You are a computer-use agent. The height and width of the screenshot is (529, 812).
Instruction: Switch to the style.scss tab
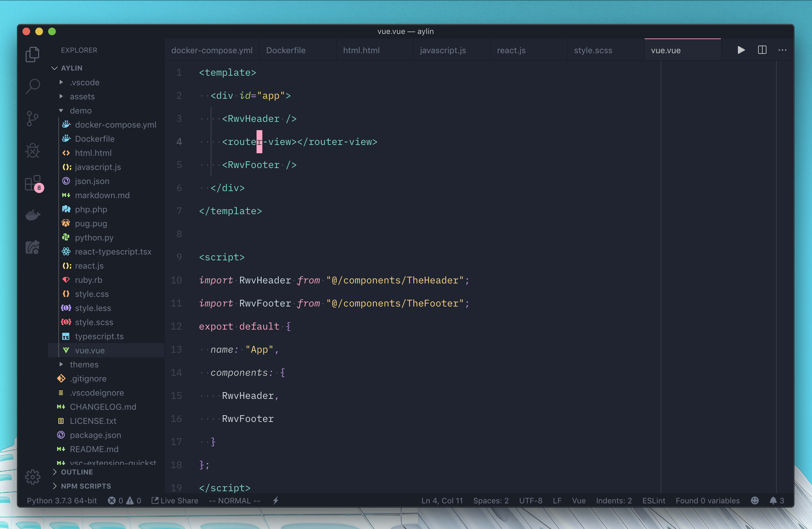[x=593, y=50]
